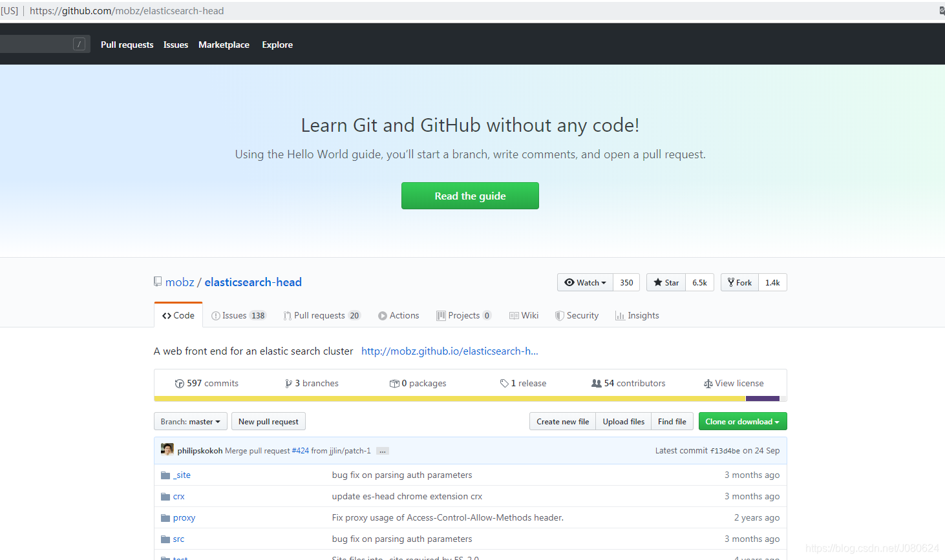The image size is (945, 560).
Task: Open the Wiki tab
Action: [x=524, y=315]
